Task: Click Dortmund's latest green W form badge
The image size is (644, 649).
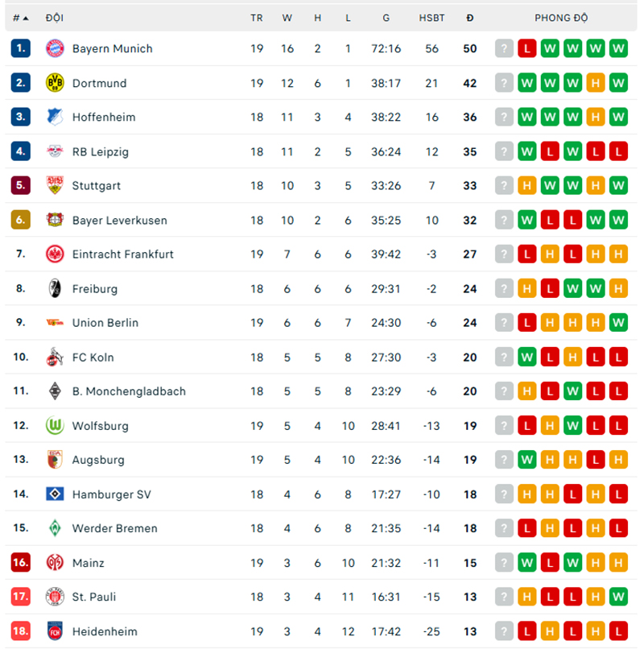Action: pos(527,83)
